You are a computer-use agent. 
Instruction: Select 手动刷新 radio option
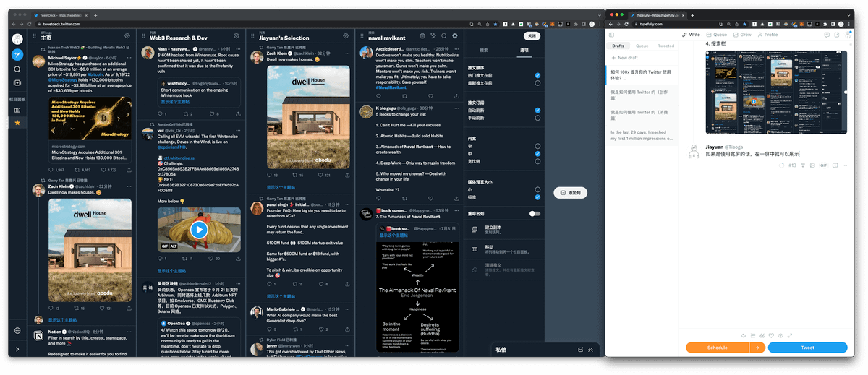537,118
